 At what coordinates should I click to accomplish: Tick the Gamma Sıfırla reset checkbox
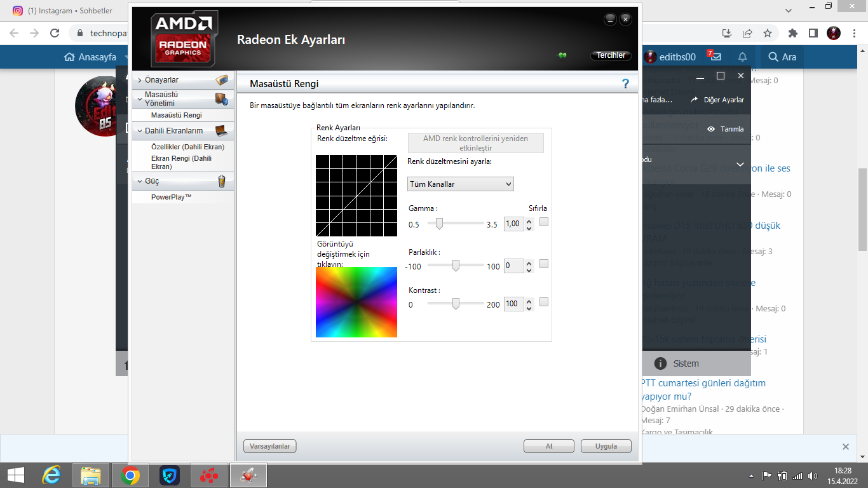[543, 222]
